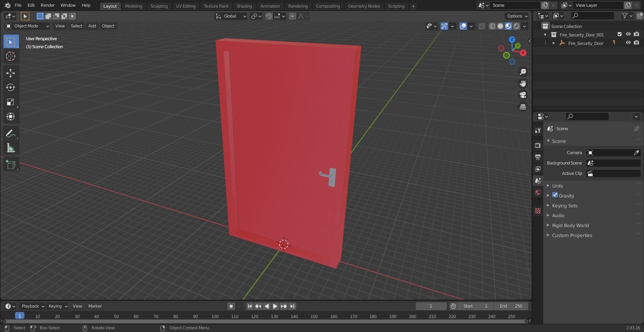This screenshot has height=332, width=644.
Task: Toggle X-ray mode
Action: pos(482,26)
